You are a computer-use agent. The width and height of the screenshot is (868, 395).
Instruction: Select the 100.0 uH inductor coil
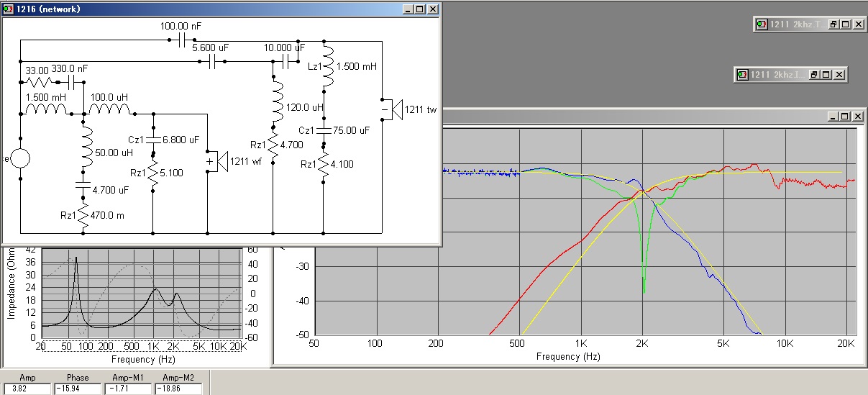point(109,110)
